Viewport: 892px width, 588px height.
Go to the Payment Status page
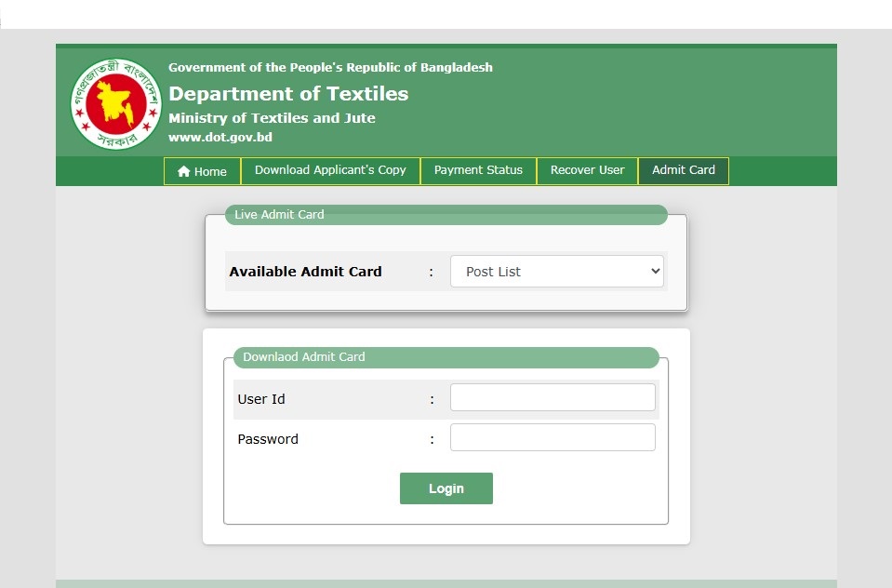pos(478,171)
